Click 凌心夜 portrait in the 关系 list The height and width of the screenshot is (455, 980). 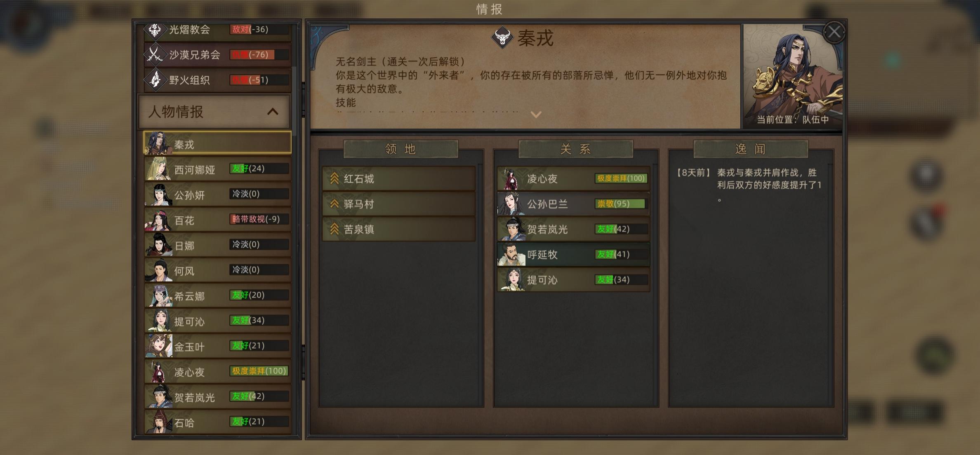(x=511, y=179)
